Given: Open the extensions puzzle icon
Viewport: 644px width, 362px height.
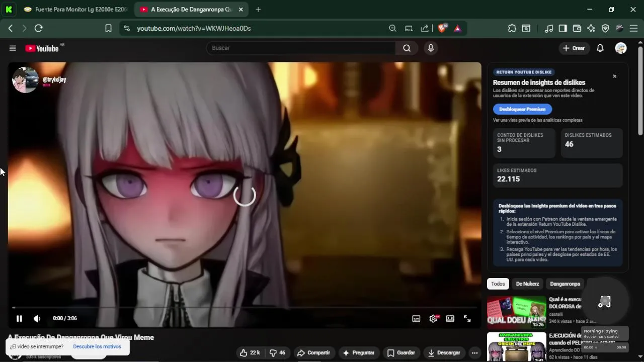Looking at the screenshot, I should [512, 29].
